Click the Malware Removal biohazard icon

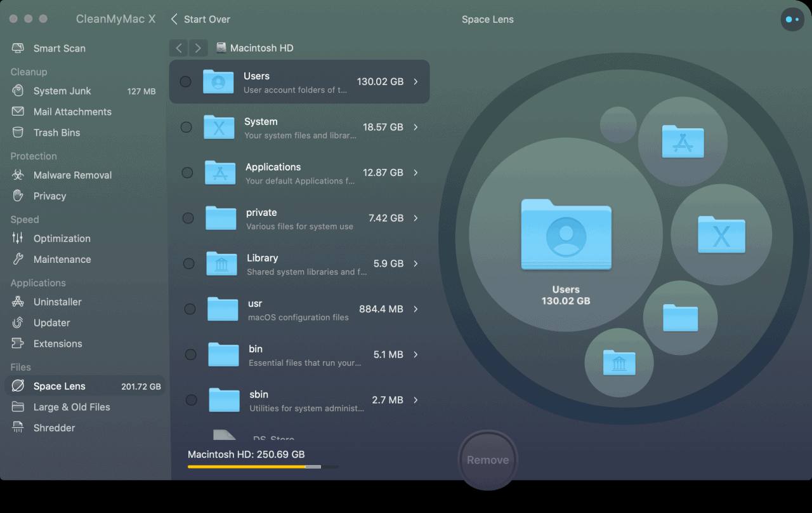tap(18, 175)
